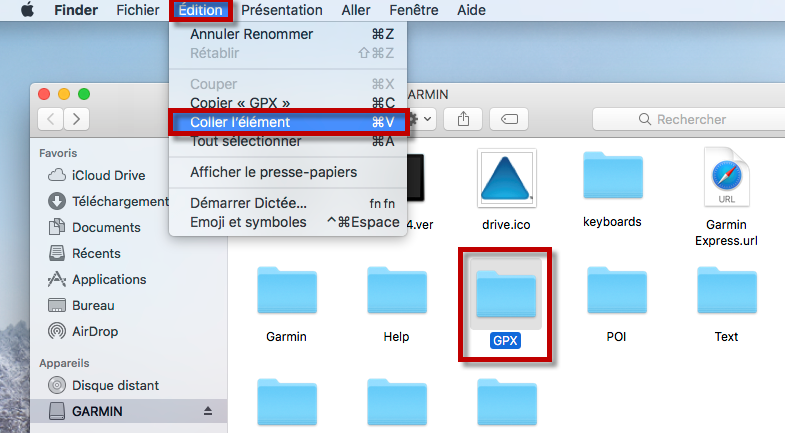Viewport: 786px width, 433px height.
Task: Close the Édition menu in the menu bar
Action: tap(201, 10)
